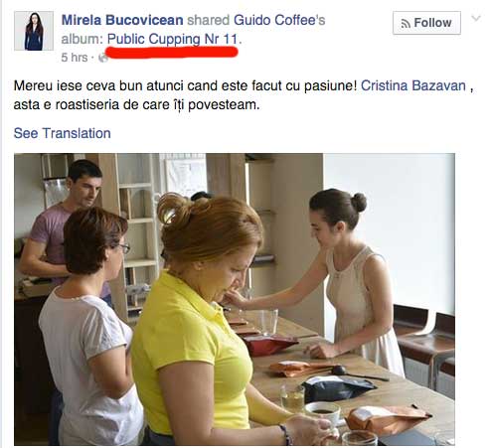Follow Mirela Bucovicean
This screenshot has width=491, height=448.
tap(426, 23)
